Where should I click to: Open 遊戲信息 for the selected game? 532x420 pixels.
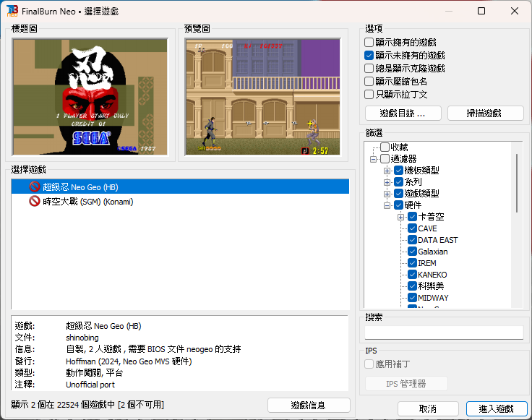[309, 405]
